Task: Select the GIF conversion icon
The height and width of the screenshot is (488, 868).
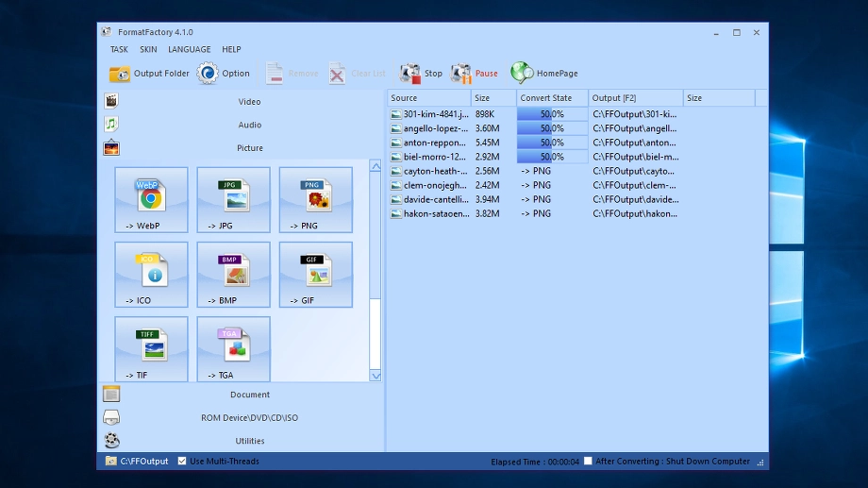Action: tap(315, 274)
